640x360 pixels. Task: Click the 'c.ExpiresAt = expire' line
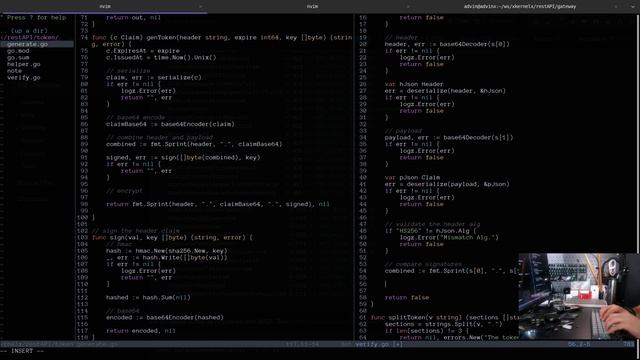[143, 51]
